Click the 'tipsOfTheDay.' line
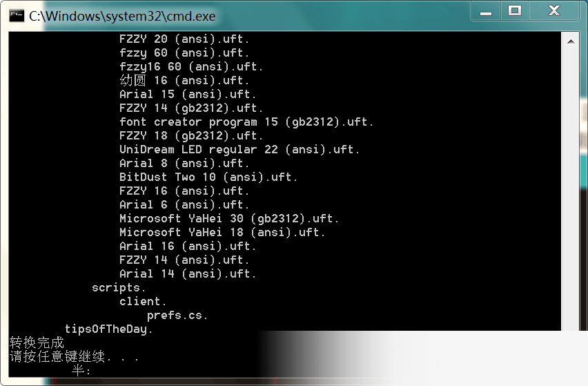The height and width of the screenshot is (386, 588). point(109,329)
